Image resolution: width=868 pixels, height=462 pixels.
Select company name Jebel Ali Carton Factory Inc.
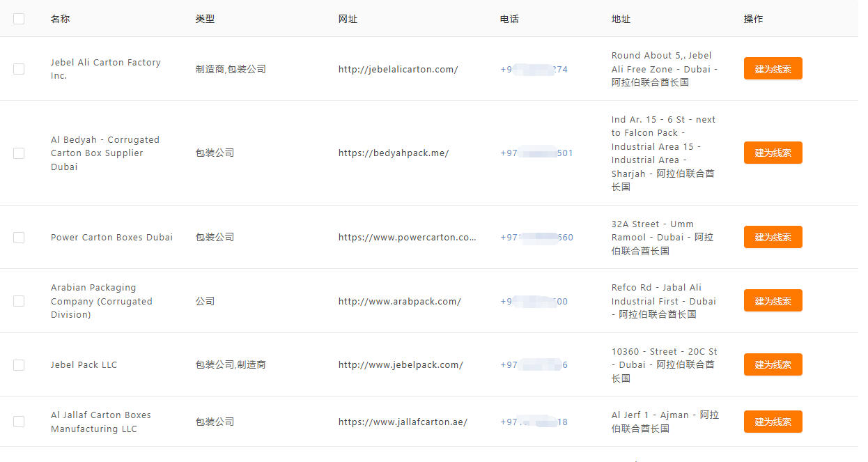point(106,69)
